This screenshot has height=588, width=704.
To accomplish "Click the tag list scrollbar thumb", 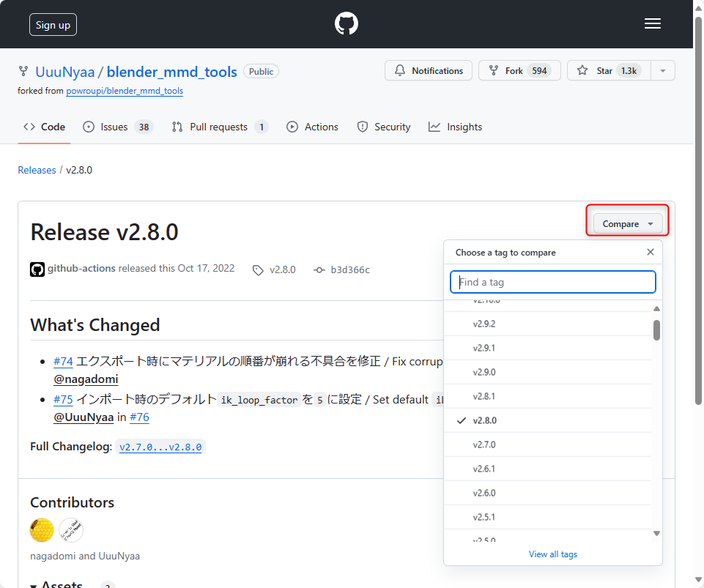I will (656, 330).
